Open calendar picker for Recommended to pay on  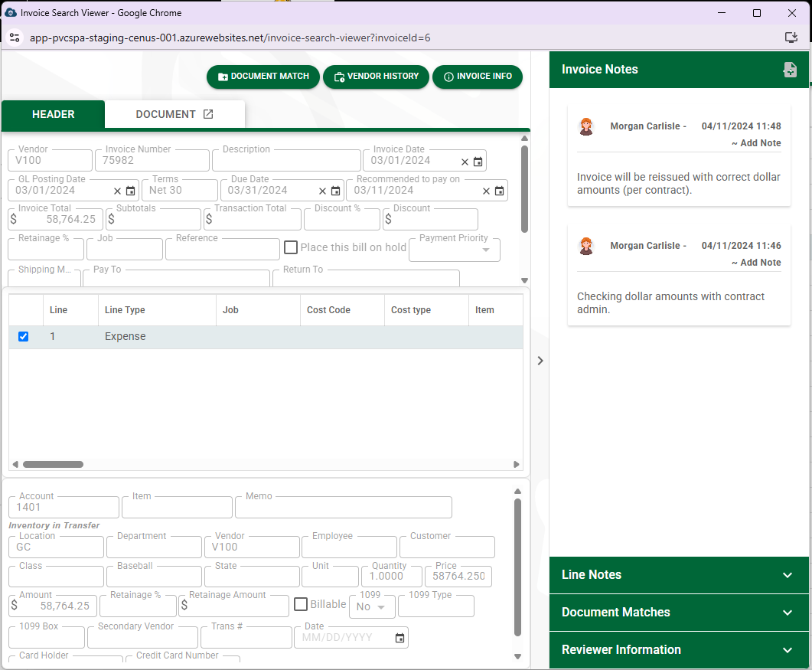click(500, 191)
